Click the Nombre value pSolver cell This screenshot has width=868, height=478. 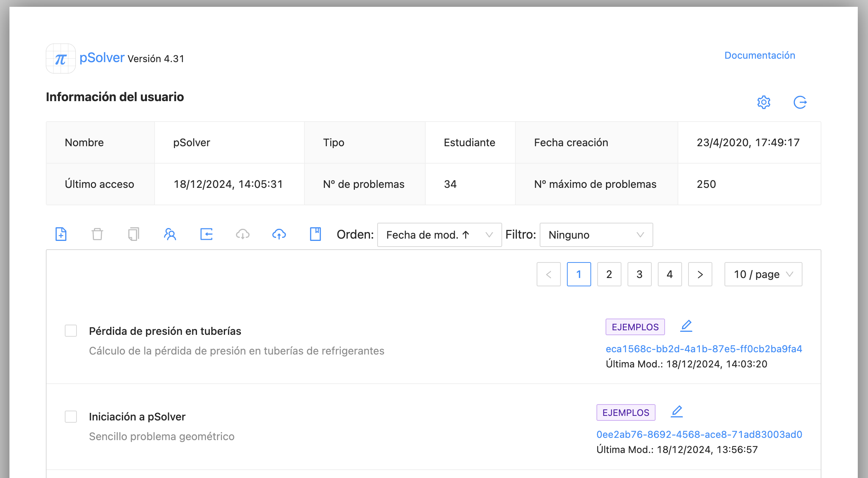click(x=229, y=142)
